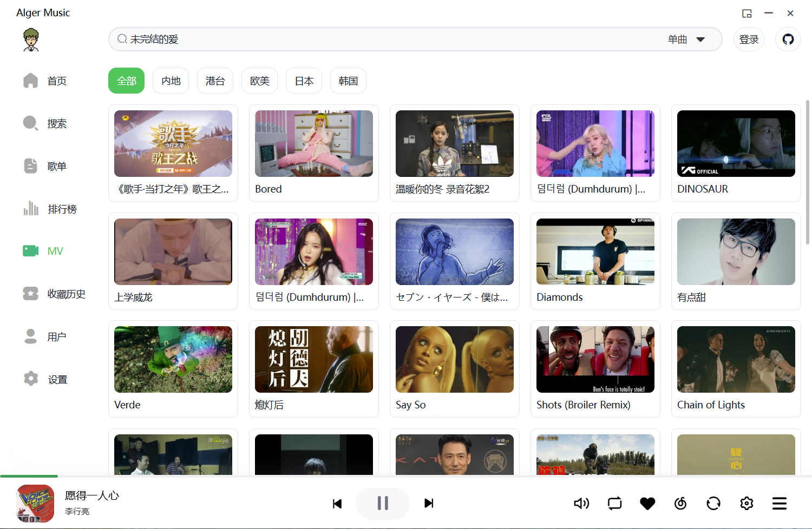Filter MVs by 欧美

pos(260,81)
